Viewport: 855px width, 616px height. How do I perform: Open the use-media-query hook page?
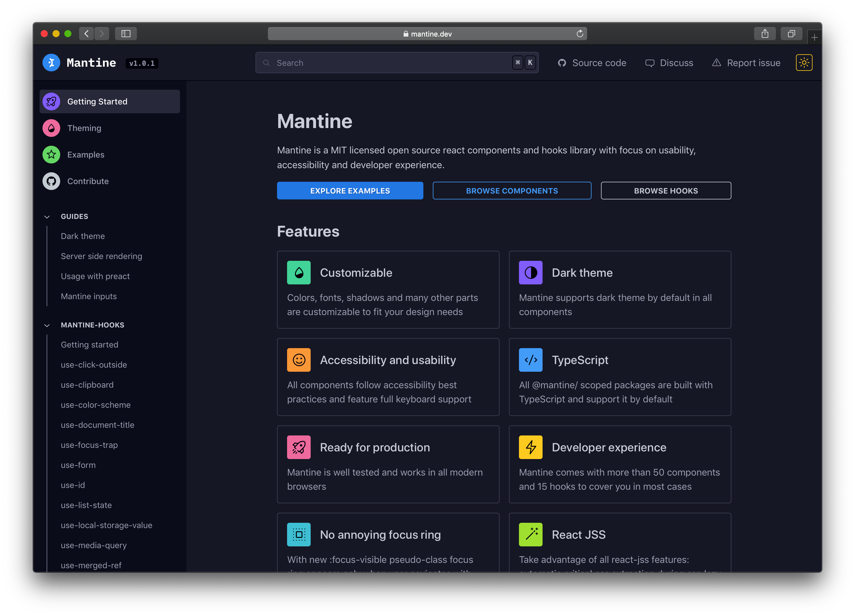click(x=94, y=545)
